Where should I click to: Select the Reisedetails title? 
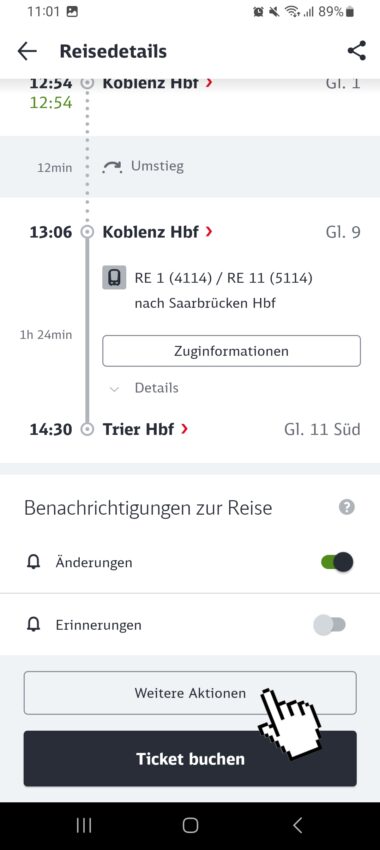click(x=113, y=51)
